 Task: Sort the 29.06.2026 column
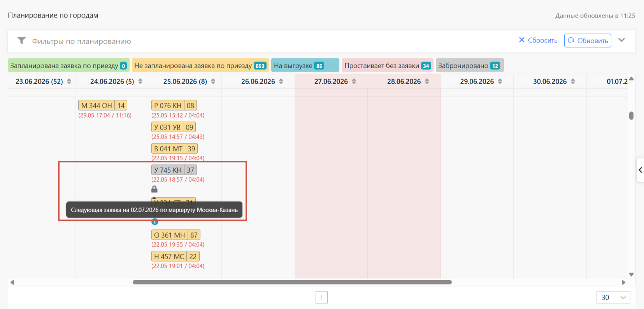click(500, 81)
